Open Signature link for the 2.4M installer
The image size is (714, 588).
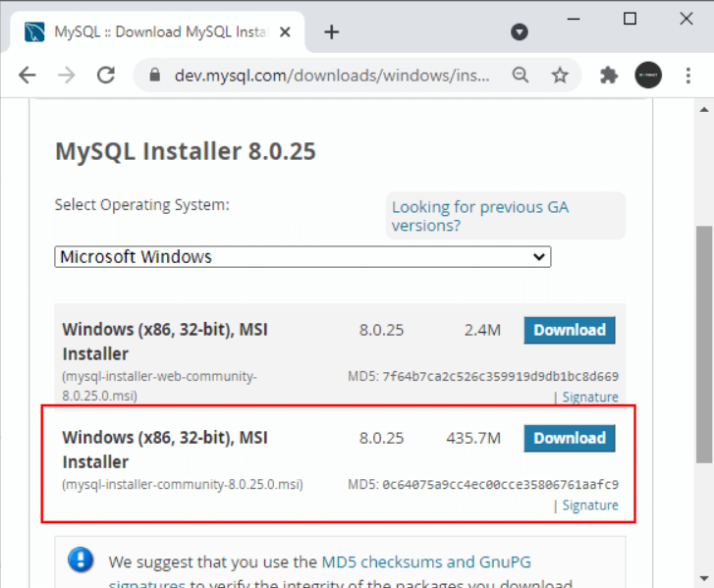[x=590, y=397]
